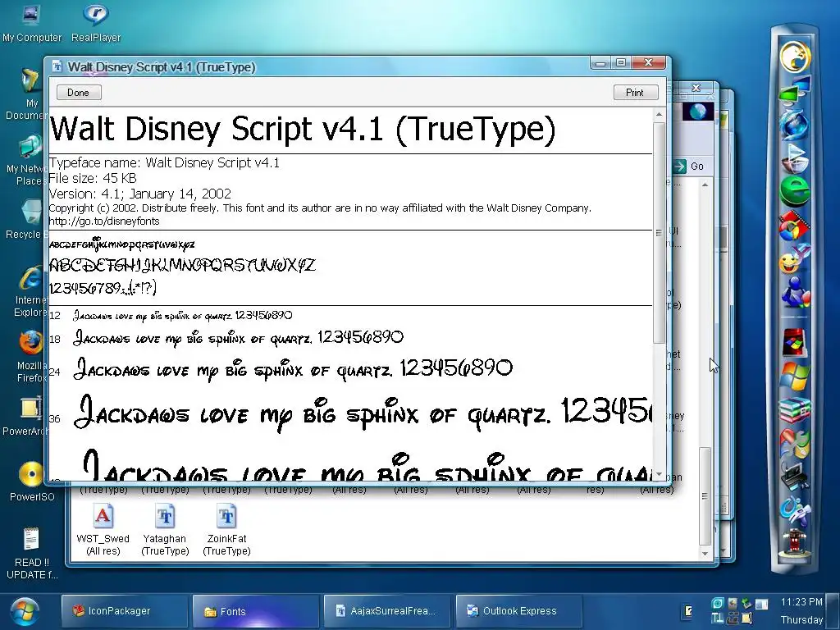Click the font viewer title bar icon
The image size is (840, 630).
57,67
